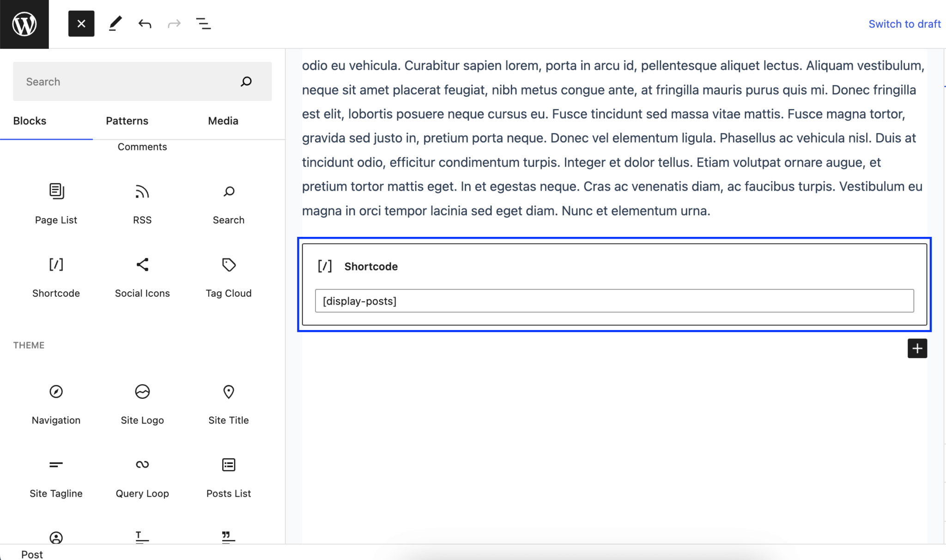
Task: Click the THEME category heading
Action: [x=29, y=345]
